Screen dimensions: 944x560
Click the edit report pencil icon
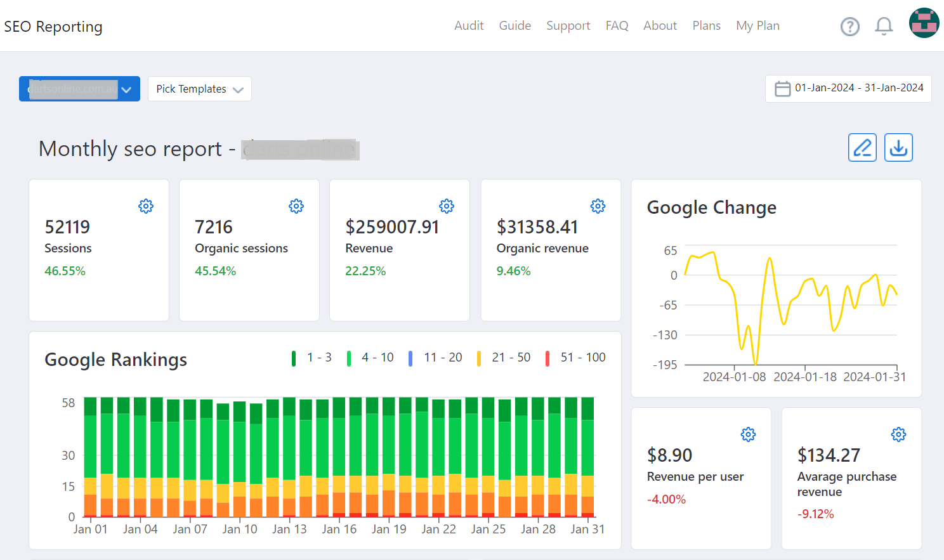pyautogui.click(x=862, y=147)
